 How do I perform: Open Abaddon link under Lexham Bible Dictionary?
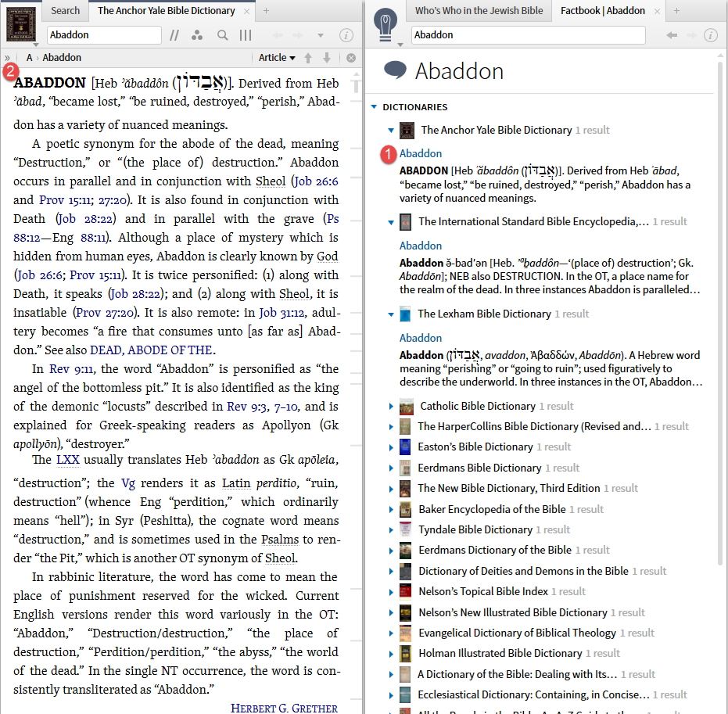coord(421,339)
